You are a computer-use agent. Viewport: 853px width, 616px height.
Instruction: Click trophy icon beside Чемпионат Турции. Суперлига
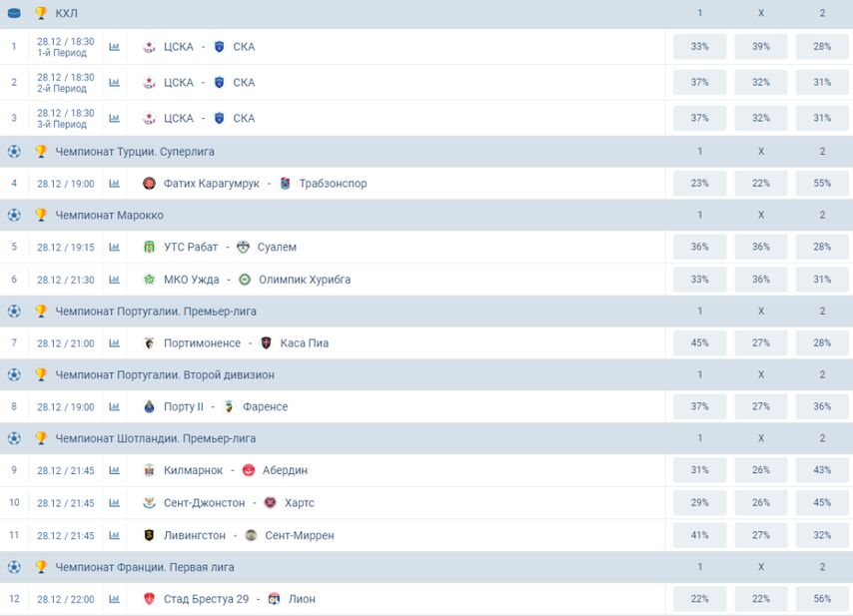[x=41, y=151]
